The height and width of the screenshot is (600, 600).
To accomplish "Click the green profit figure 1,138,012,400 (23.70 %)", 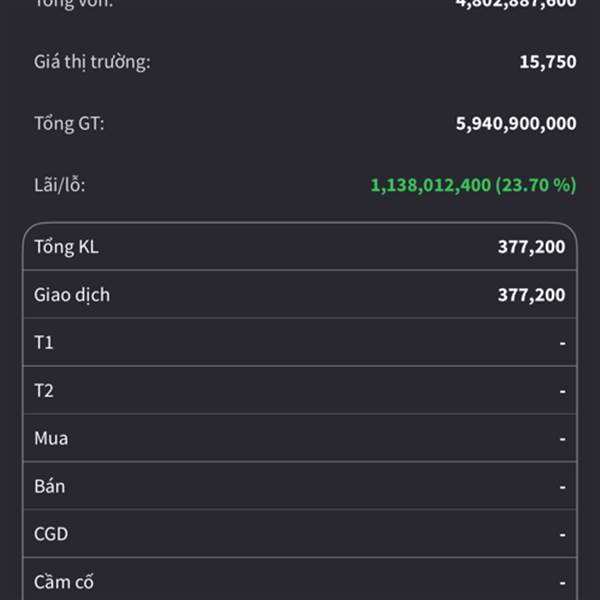I will coord(473,185).
